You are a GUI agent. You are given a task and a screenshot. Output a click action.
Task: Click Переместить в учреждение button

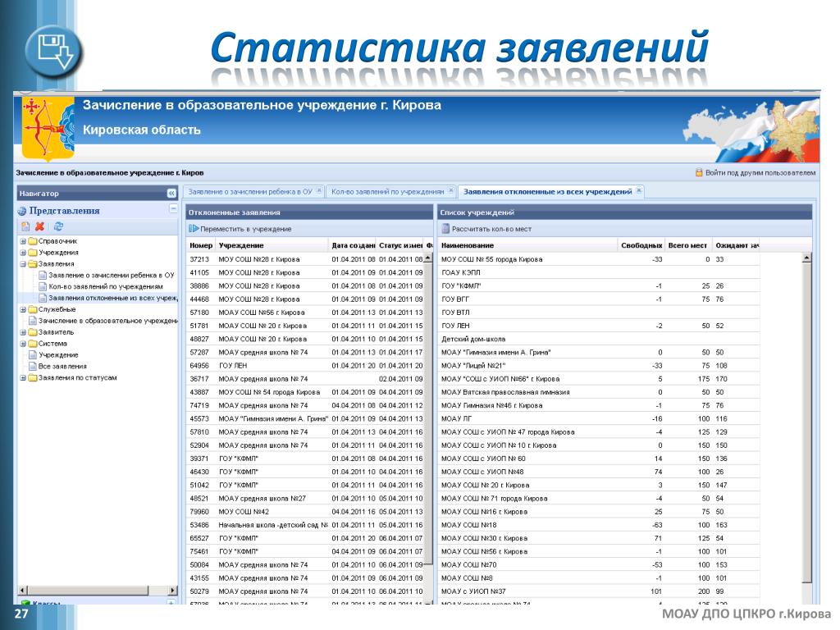[240, 229]
